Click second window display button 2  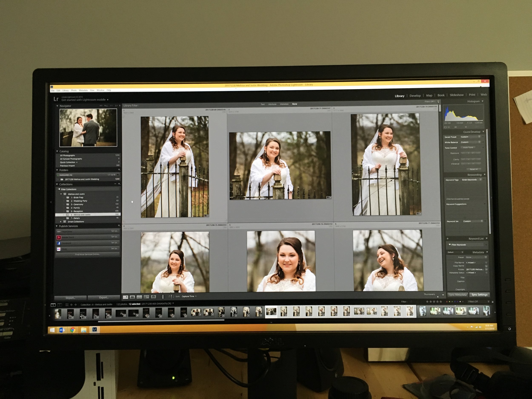[x=60, y=305]
